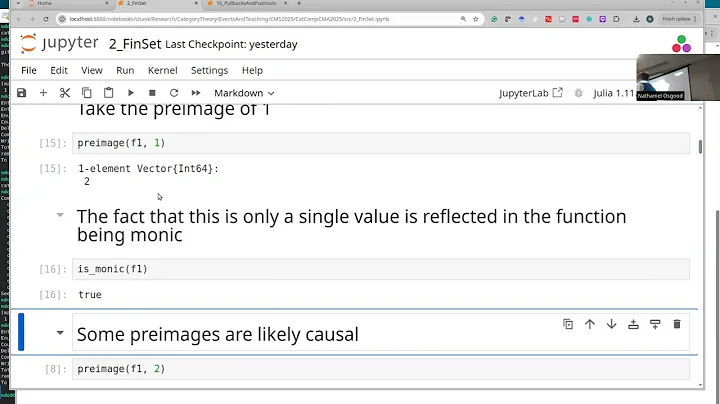The image size is (720, 404).
Task: Open browser downloads
Action: tap(636, 19)
